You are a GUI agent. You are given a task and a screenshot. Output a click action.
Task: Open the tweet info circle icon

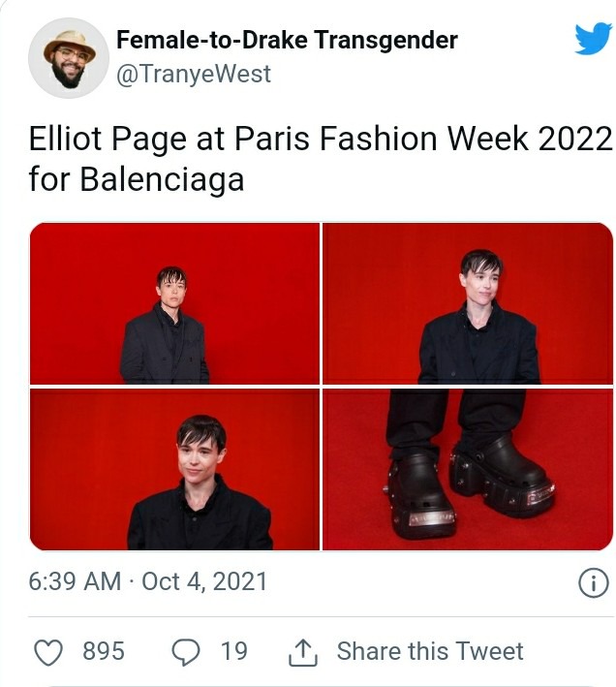click(593, 582)
